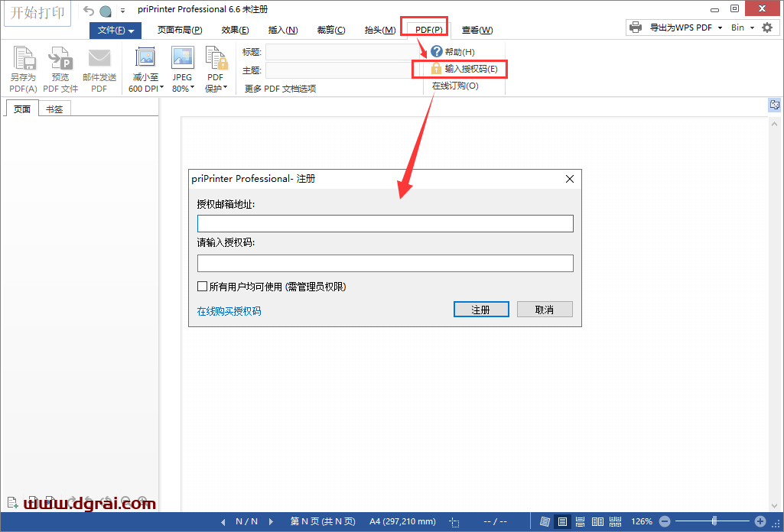Click the 另存为PDF icon
This screenshot has width=784, height=532.
[22, 67]
